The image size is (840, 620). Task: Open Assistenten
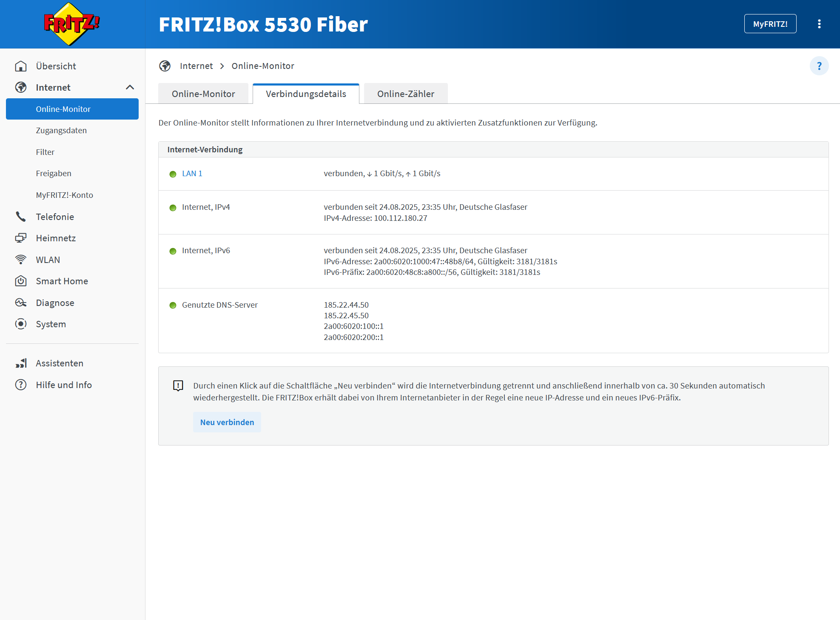(60, 363)
